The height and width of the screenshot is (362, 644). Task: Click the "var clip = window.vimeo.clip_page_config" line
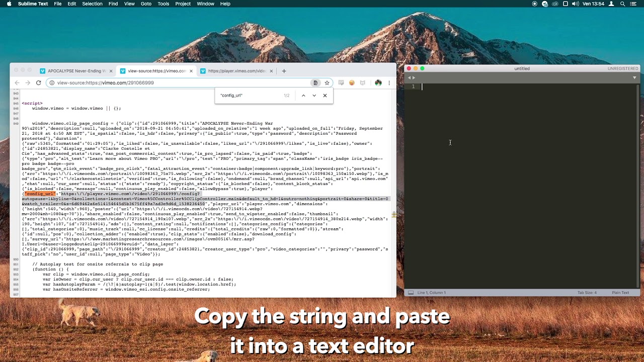[96, 274]
